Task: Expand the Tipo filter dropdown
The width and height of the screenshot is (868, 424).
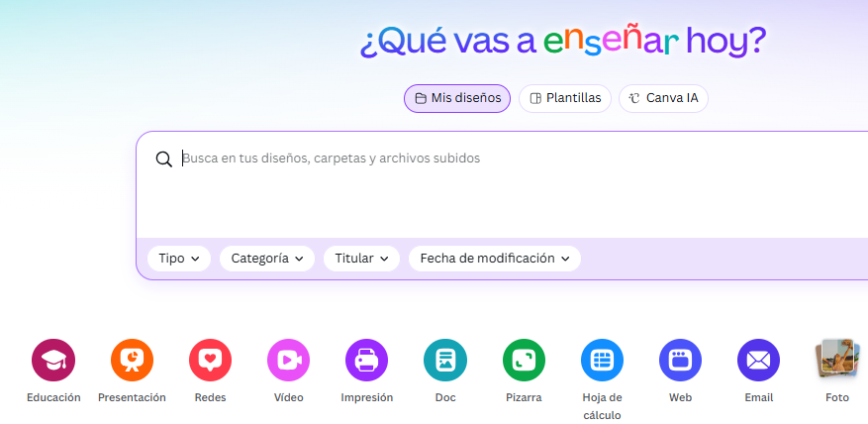Action: point(179,259)
